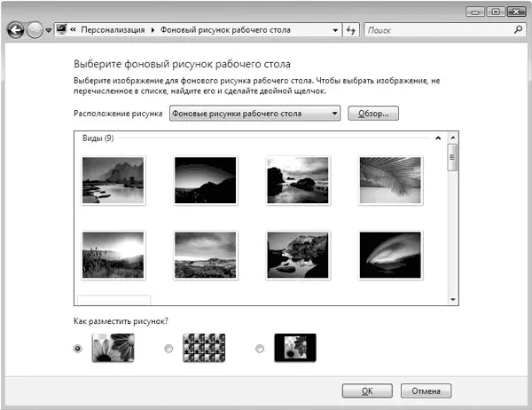Screen dimensions: 532x410
Task: Close the window
Action: (x=516, y=12)
